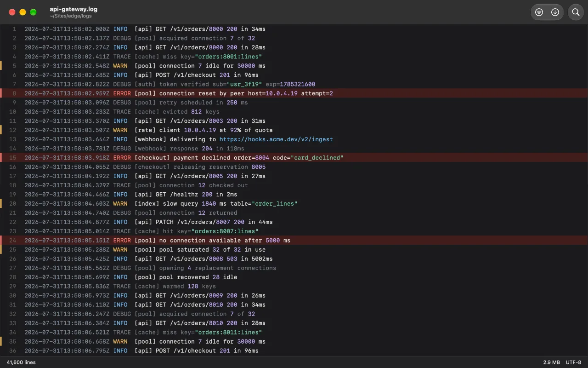The height and width of the screenshot is (368, 588).
Task: Click the DEBUG line 'releasing reservation 8005'
Action: [x=294, y=167]
